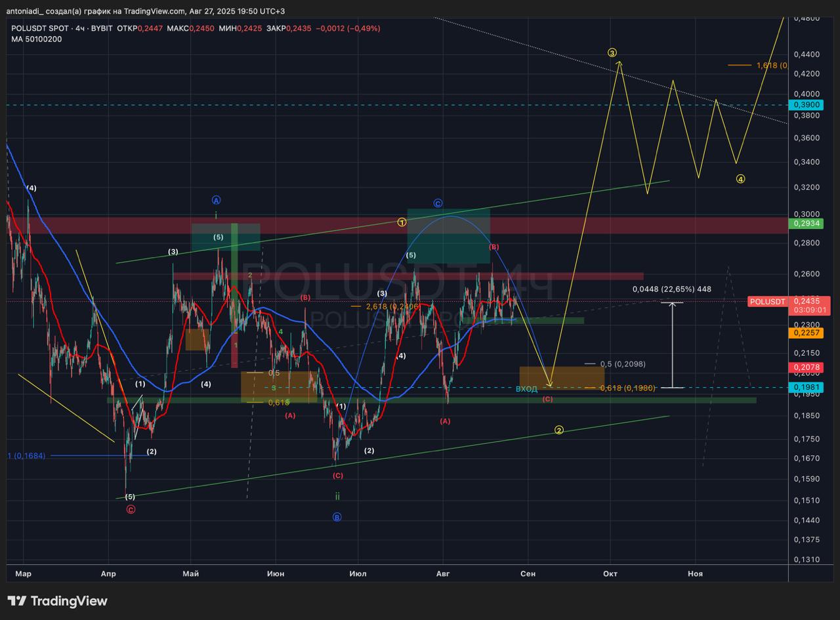This screenshot has height=620, width=840.
Task: Click the Июл month on time axis
Action: coord(358,573)
